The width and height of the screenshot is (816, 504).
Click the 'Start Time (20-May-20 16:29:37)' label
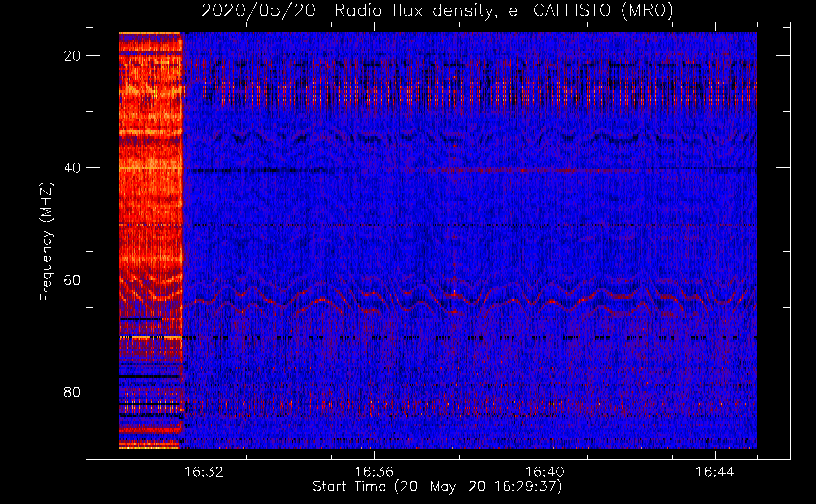[x=437, y=487]
